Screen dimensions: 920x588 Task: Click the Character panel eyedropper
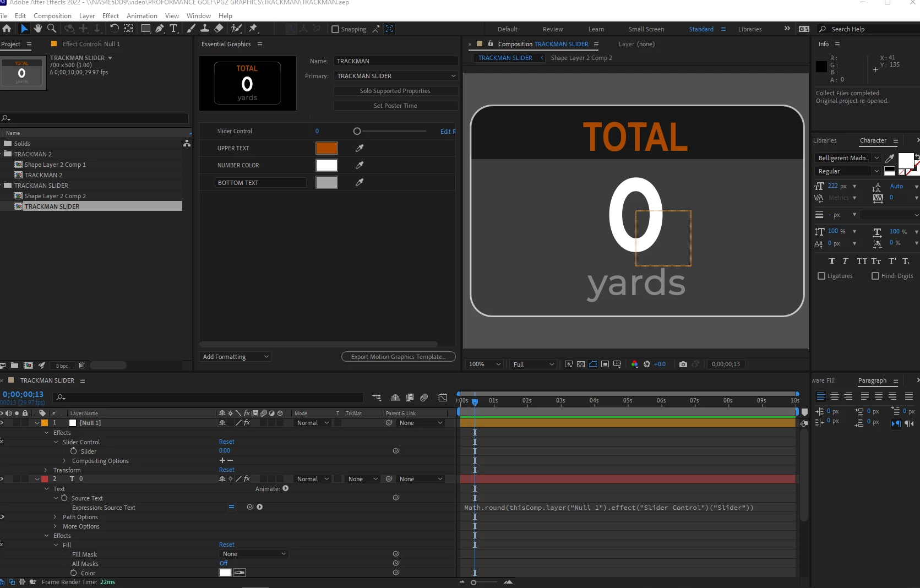point(889,159)
